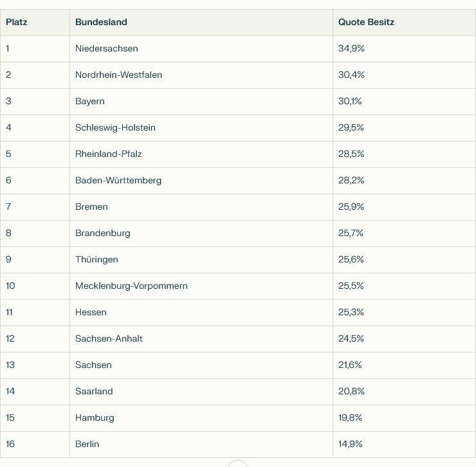
Task: Click the Bayern entry
Action: pos(90,102)
